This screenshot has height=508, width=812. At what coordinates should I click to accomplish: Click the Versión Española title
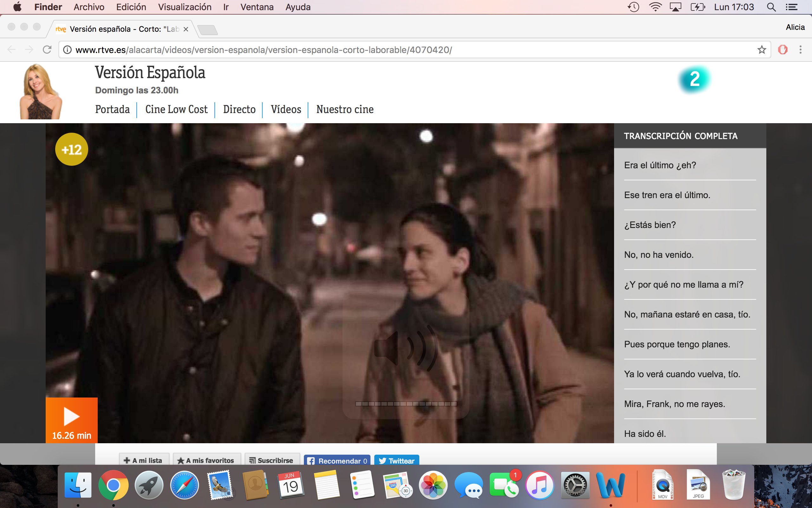(150, 73)
